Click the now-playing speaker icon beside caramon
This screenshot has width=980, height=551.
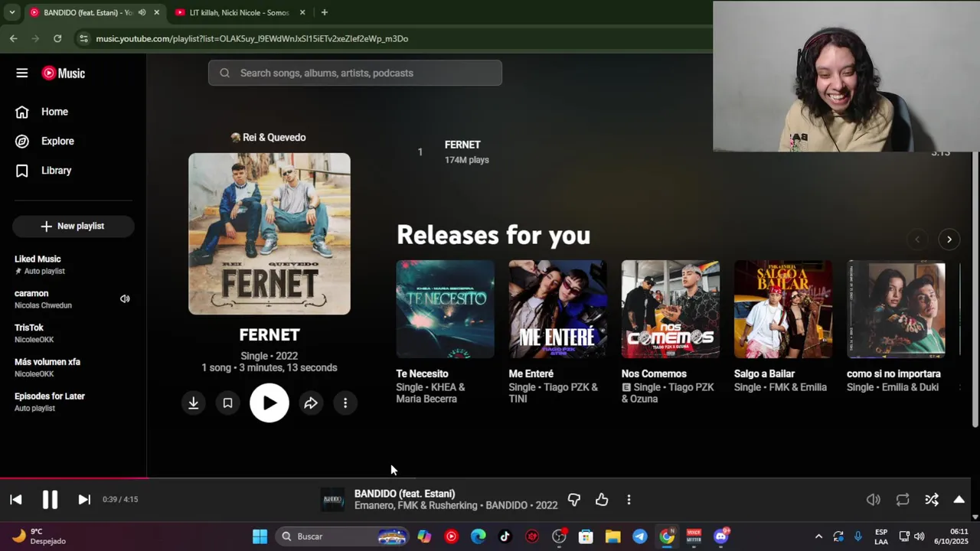coord(125,298)
